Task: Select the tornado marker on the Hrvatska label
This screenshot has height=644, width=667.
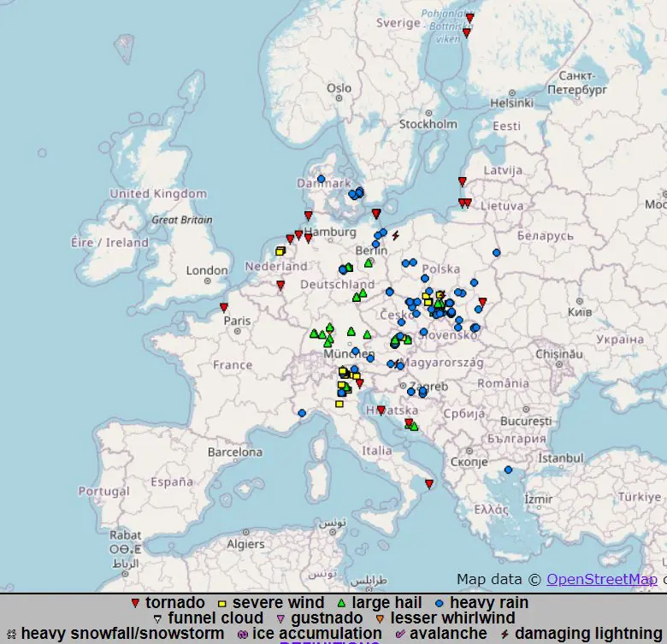Action: pyautogui.click(x=381, y=410)
